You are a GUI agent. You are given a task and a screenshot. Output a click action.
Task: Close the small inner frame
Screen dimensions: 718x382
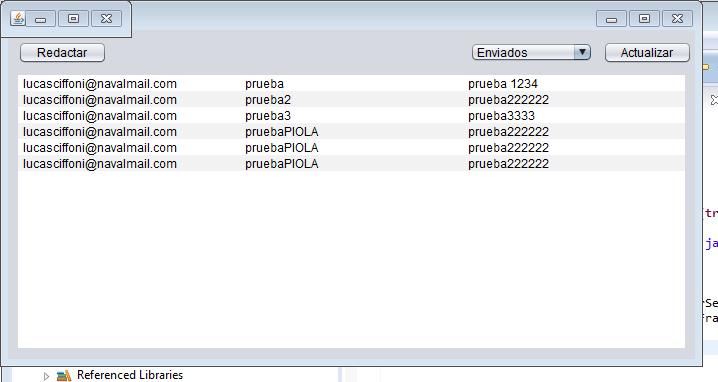106,19
